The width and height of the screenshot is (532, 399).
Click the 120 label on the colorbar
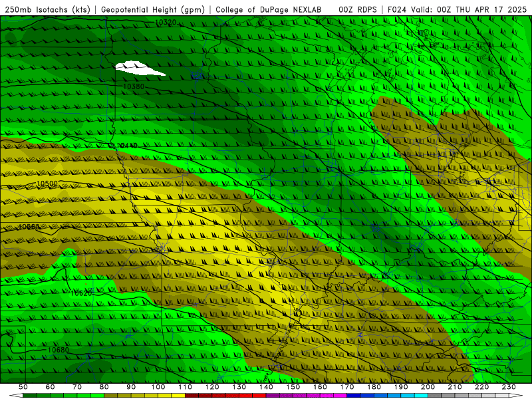(x=212, y=387)
